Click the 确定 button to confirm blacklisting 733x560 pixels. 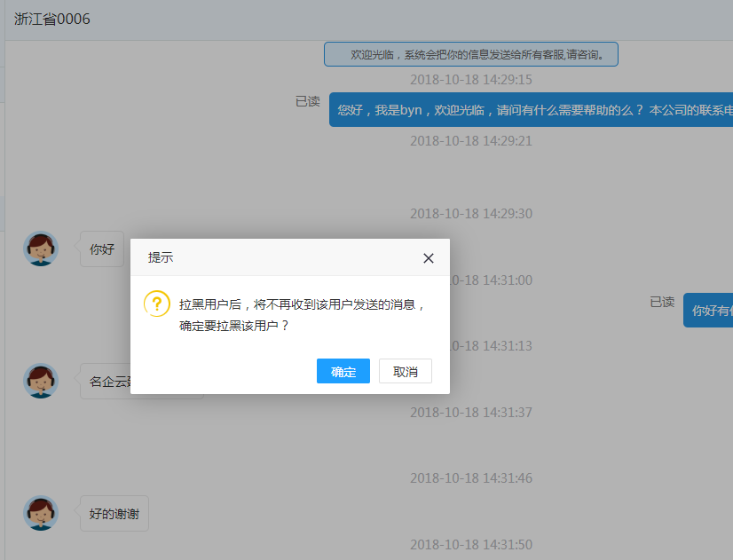tap(343, 372)
